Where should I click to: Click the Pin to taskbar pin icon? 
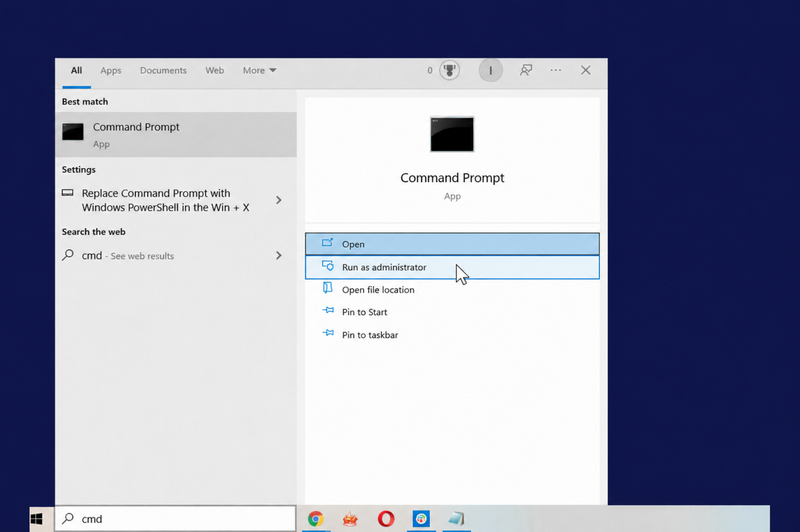pyautogui.click(x=328, y=333)
